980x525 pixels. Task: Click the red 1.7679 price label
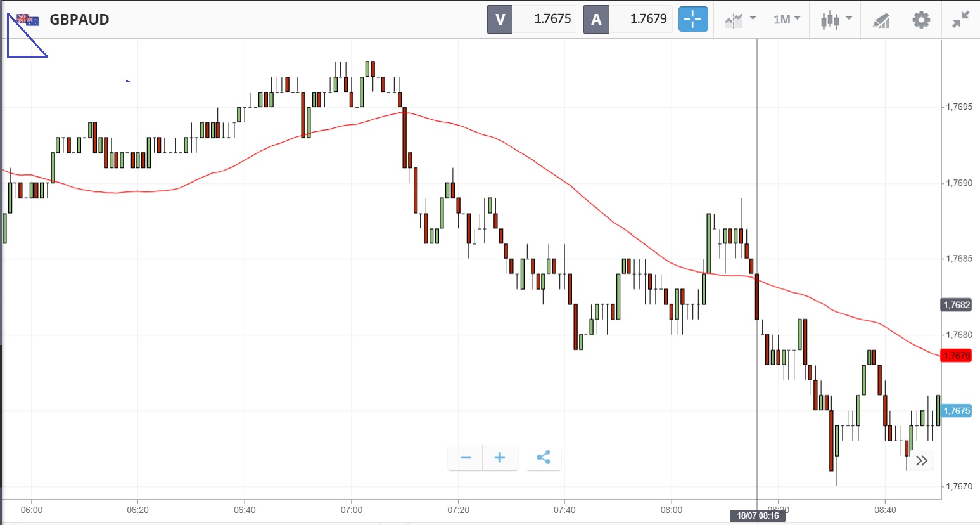click(956, 355)
